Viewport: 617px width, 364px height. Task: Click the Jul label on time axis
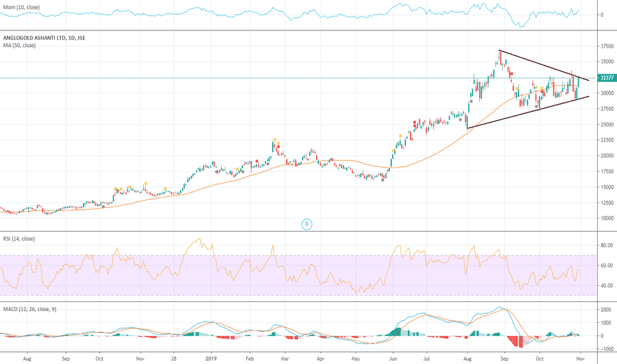coord(426,359)
